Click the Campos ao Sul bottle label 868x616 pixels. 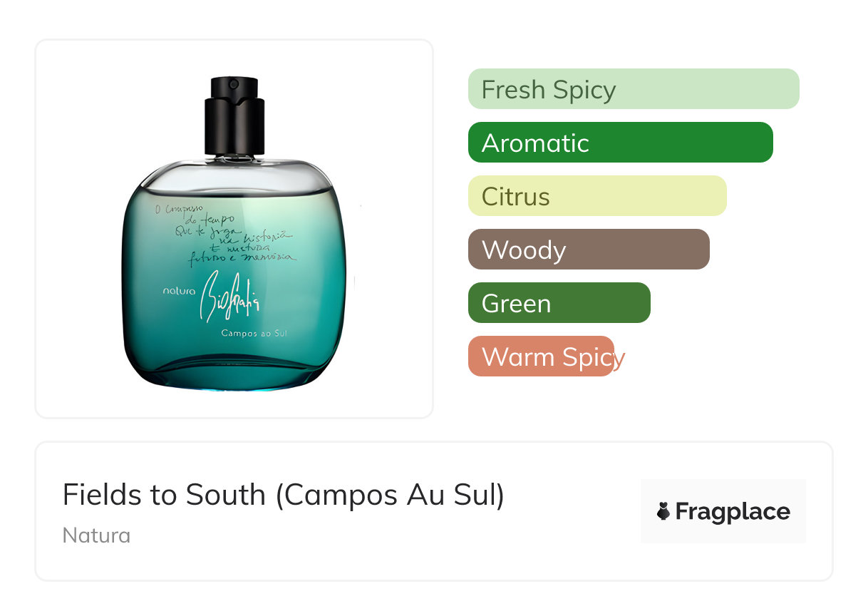tap(254, 333)
